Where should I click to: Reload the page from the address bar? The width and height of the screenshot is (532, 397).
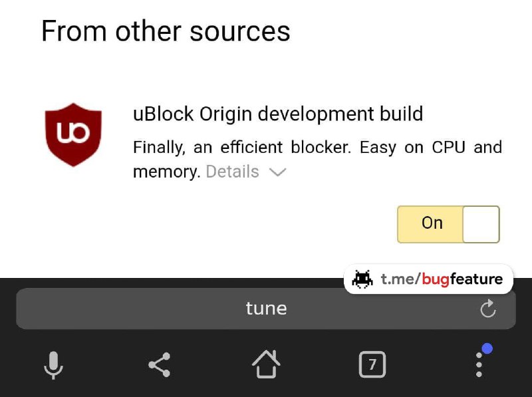click(488, 309)
